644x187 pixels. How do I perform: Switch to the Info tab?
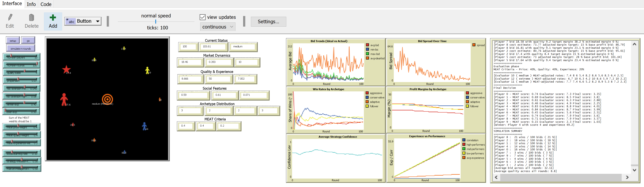coord(31,4)
